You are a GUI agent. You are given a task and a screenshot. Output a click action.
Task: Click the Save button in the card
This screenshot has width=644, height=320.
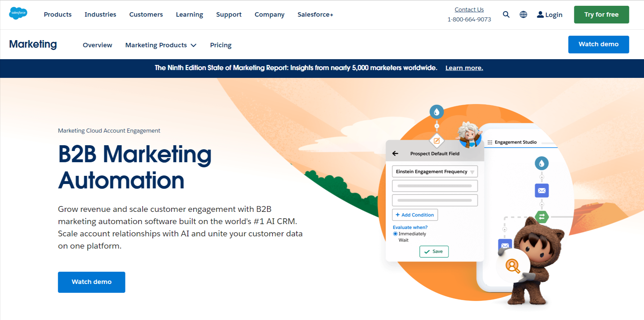434,251
